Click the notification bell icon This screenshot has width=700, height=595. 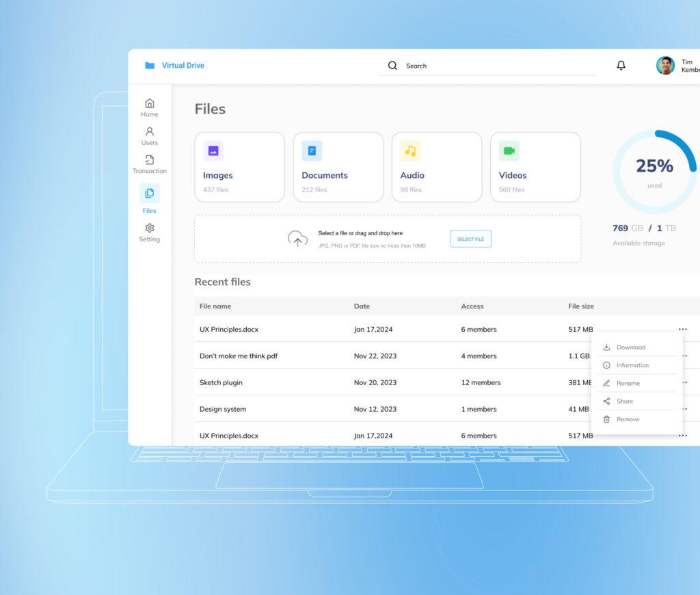[x=621, y=65]
